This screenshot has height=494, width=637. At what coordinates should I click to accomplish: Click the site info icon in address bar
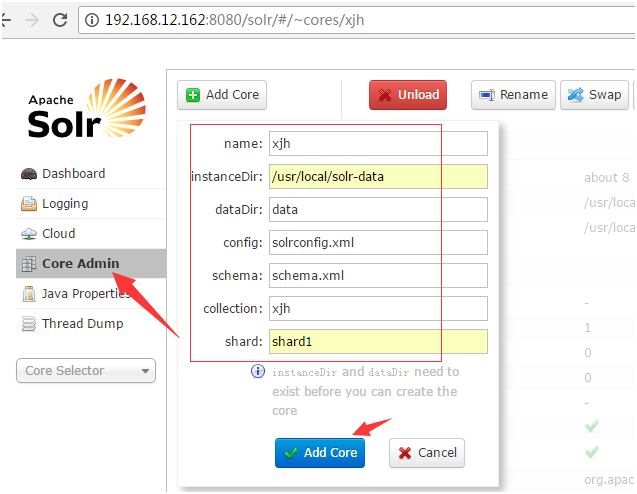[x=92, y=20]
